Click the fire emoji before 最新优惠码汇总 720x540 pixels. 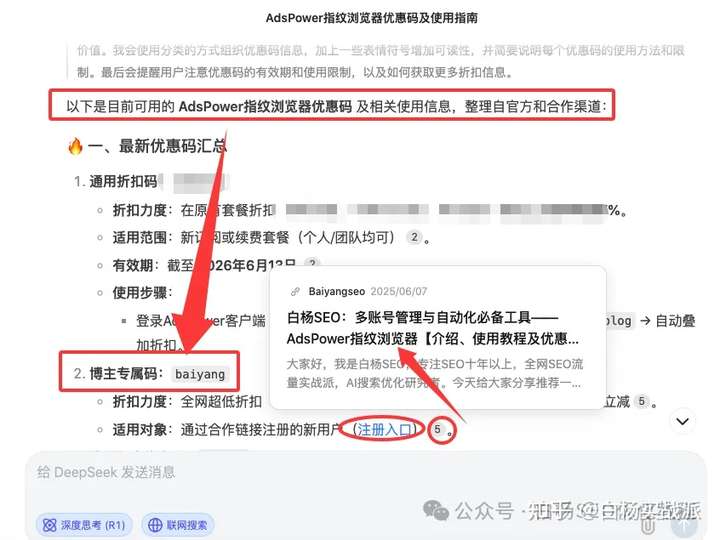[x=75, y=146]
